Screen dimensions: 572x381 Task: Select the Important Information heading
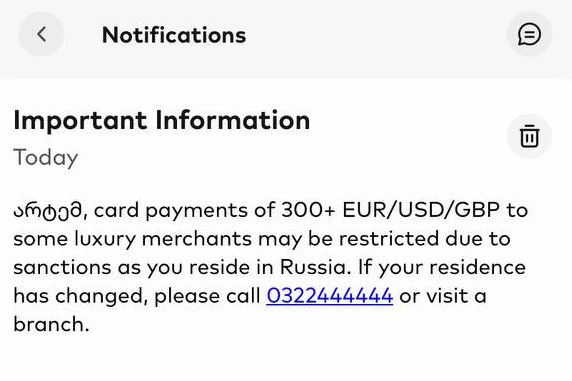(162, 120)
